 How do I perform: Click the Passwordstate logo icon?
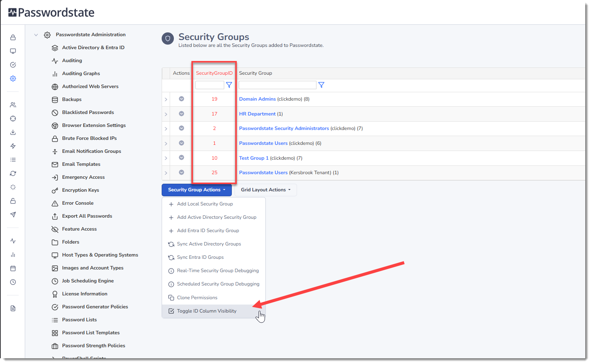(13, 13)
